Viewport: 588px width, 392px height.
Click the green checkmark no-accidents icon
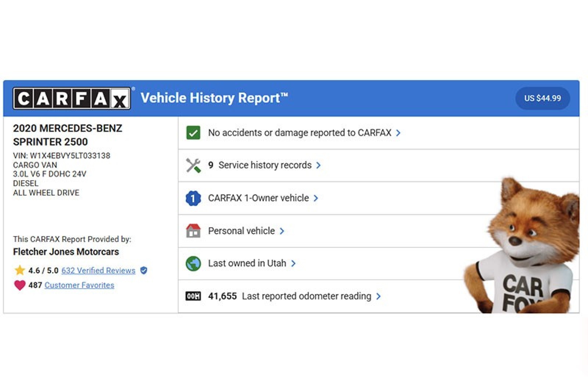click(193, 133)
